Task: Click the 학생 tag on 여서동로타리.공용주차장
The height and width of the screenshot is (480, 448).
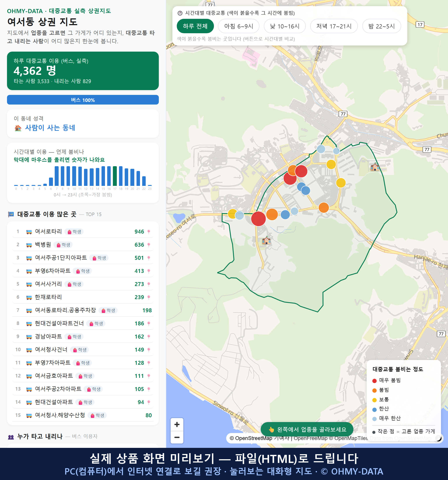Action: [x=108, y=310]
